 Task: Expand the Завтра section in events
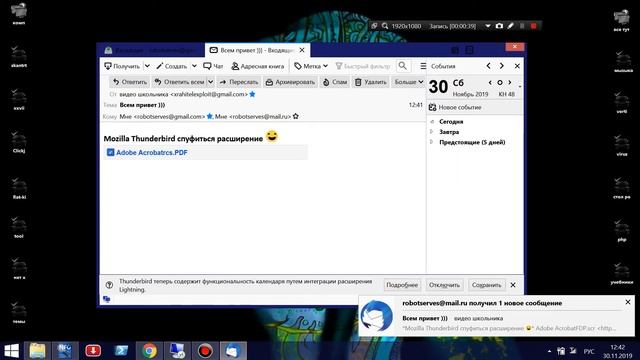pos(432,131)
